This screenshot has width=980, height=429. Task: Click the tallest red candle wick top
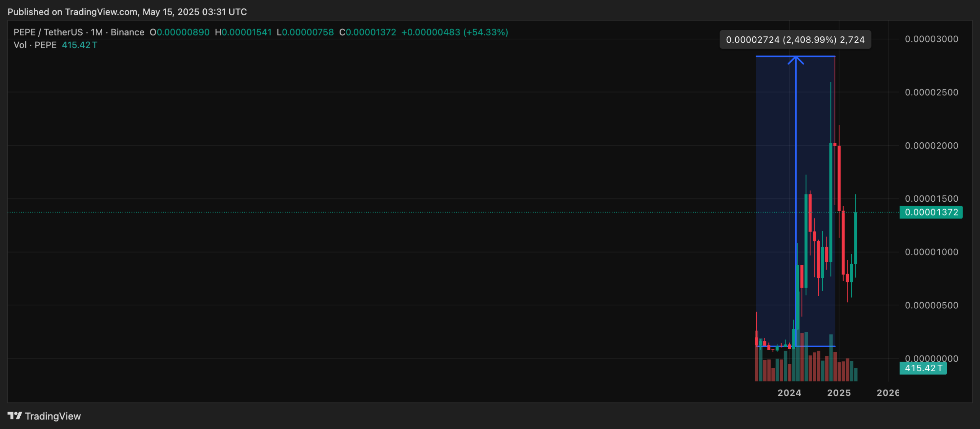(x=835, y=58)
